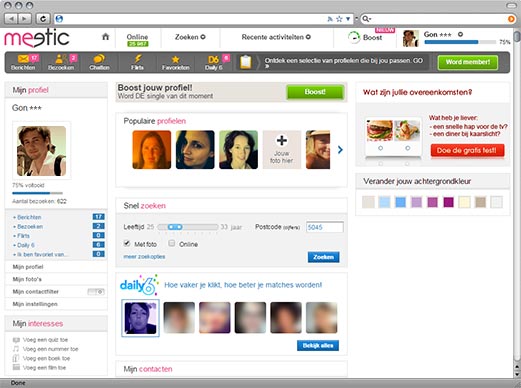Image resolution: width=521 pixels, height=388 pixels.
Task: Open Chatten speech bubble icon
Action: 99,59
